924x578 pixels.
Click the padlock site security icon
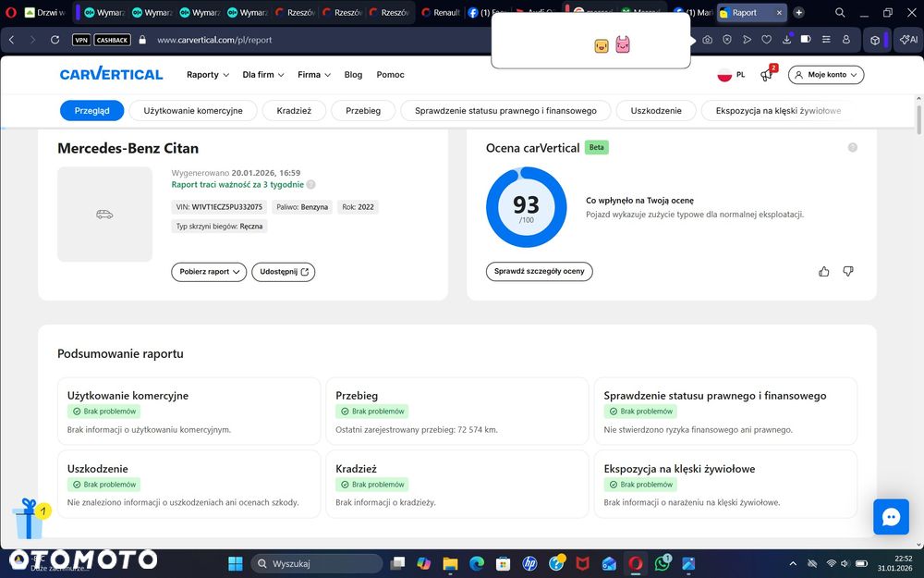coord(142,40)
